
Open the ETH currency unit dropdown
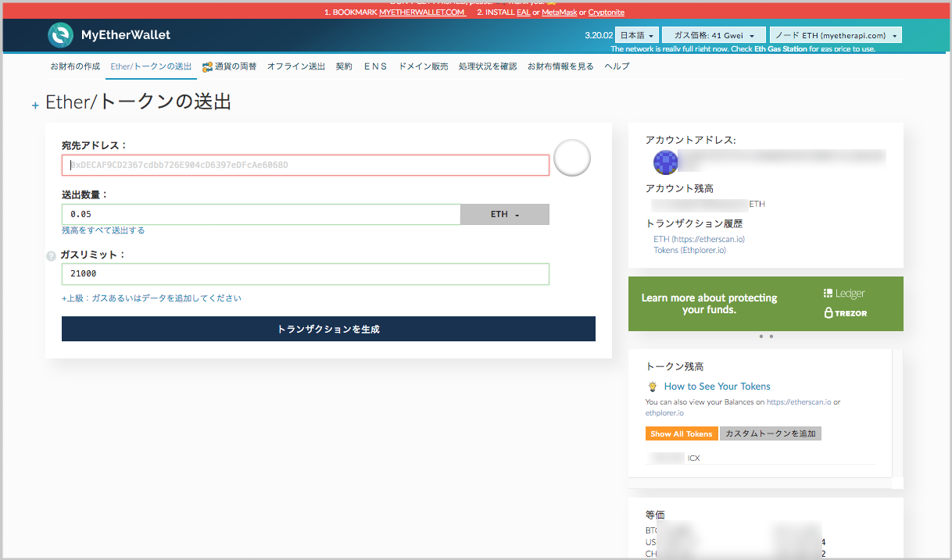click(x=504, y=215)
